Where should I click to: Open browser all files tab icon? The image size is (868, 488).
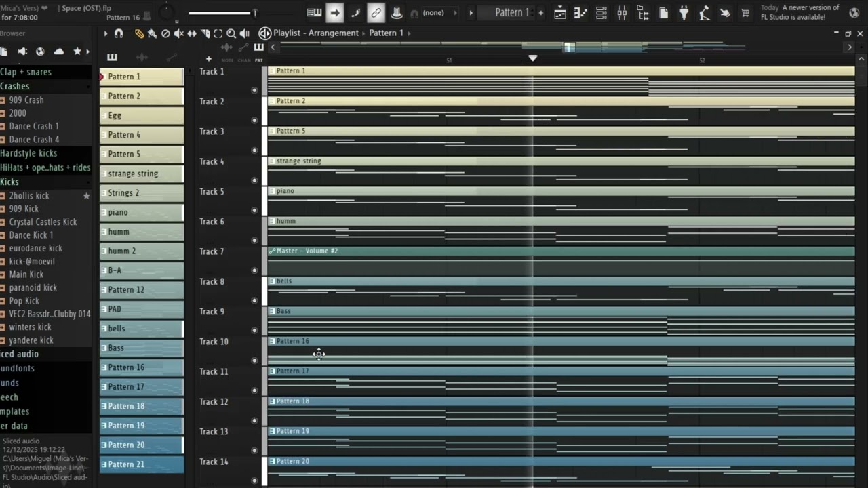[4, 52]
